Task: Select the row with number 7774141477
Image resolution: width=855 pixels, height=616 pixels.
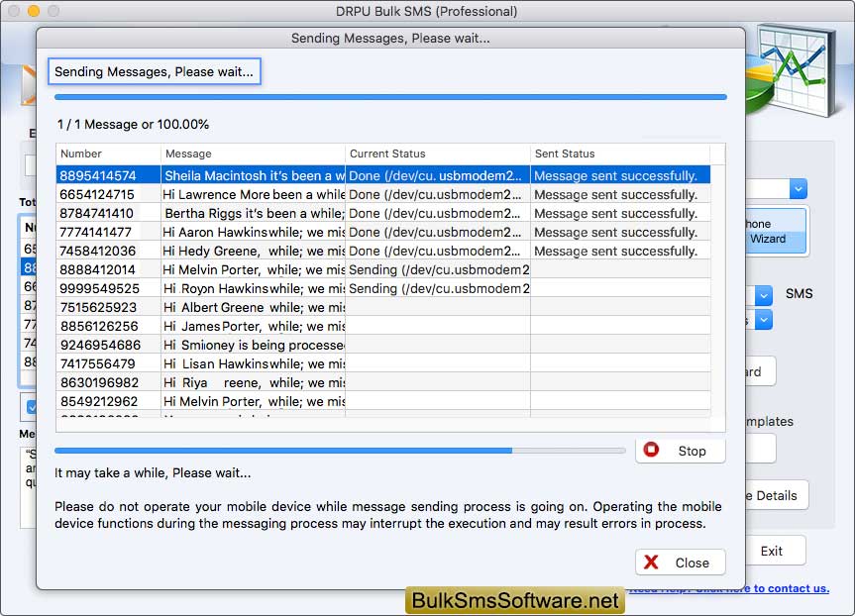Action: [382, 232]
